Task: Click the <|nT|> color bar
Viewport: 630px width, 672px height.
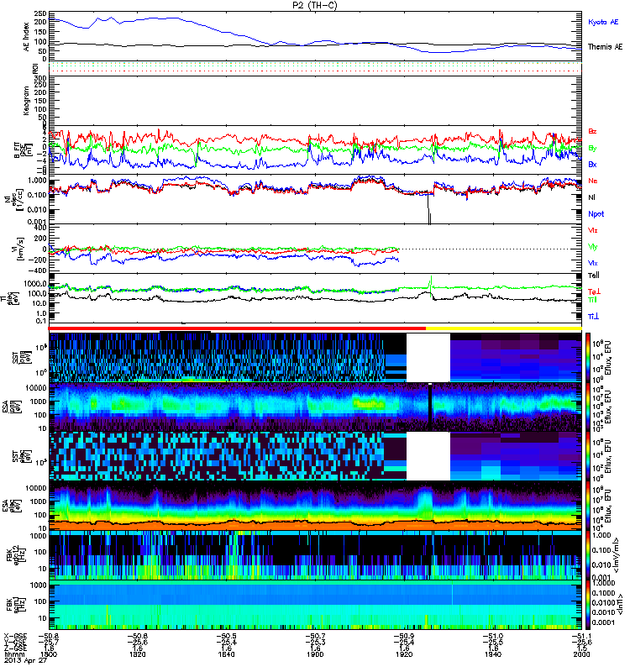Action: coord(588,605)
